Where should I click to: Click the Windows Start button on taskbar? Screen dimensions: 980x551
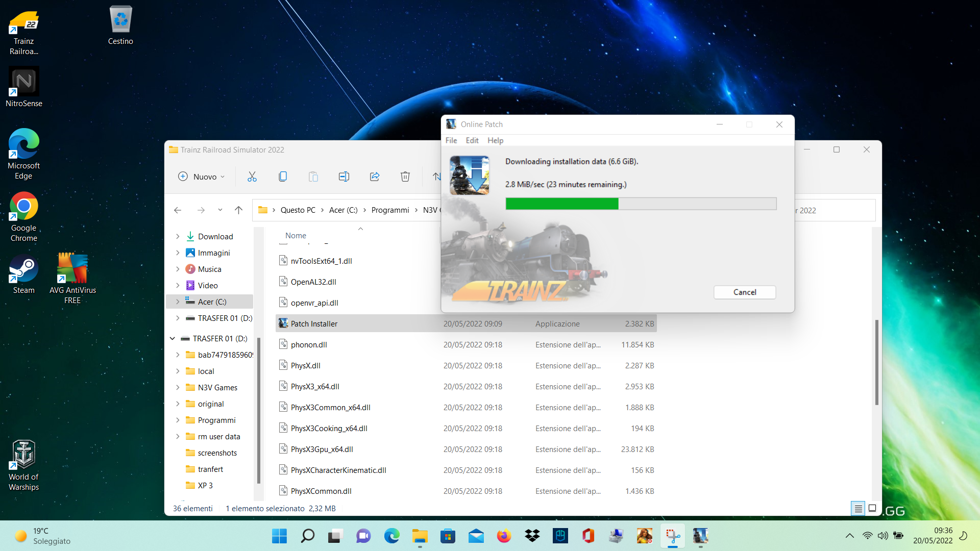[x=279, y=536]
